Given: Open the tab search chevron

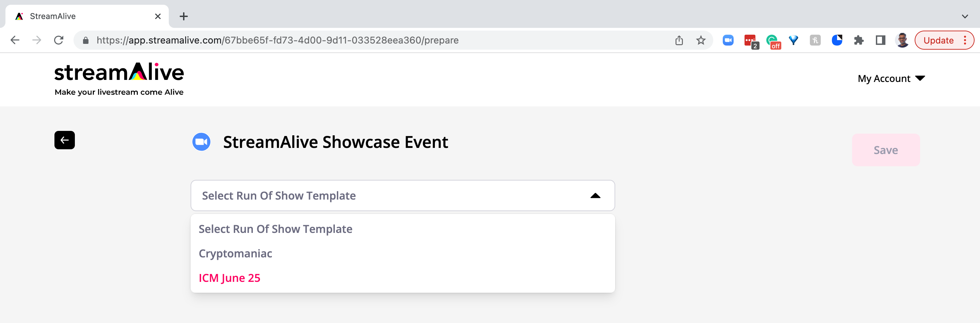Looking at the screenshot, I should click(x=965, y=16).
